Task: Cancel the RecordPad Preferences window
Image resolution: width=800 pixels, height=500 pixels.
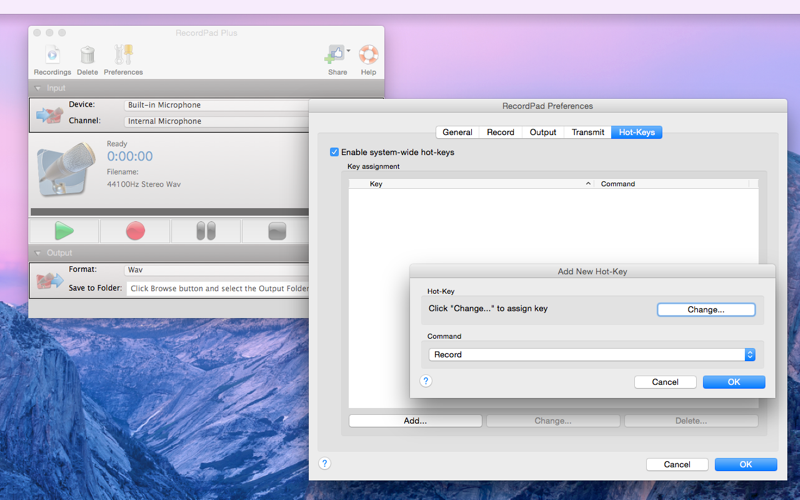Action: click(677, 464)
